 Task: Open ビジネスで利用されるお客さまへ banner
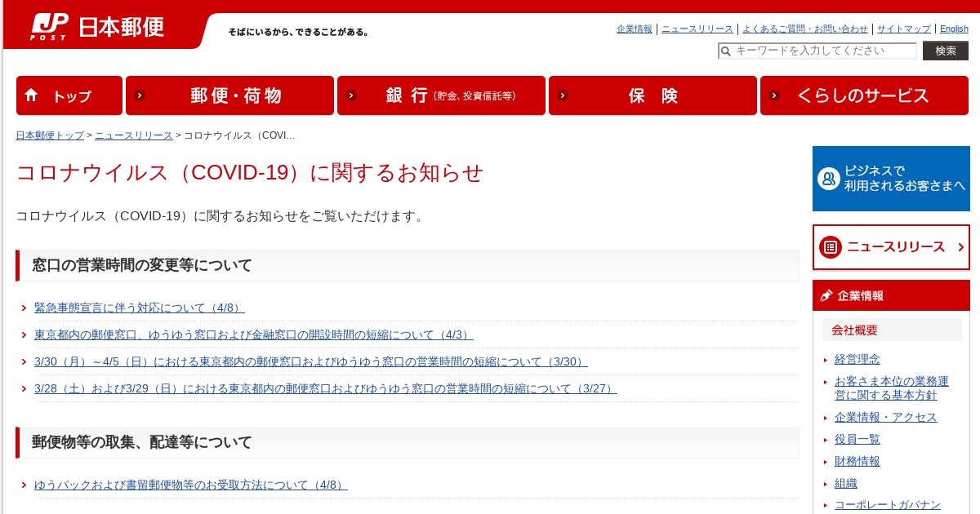point(891,179)
